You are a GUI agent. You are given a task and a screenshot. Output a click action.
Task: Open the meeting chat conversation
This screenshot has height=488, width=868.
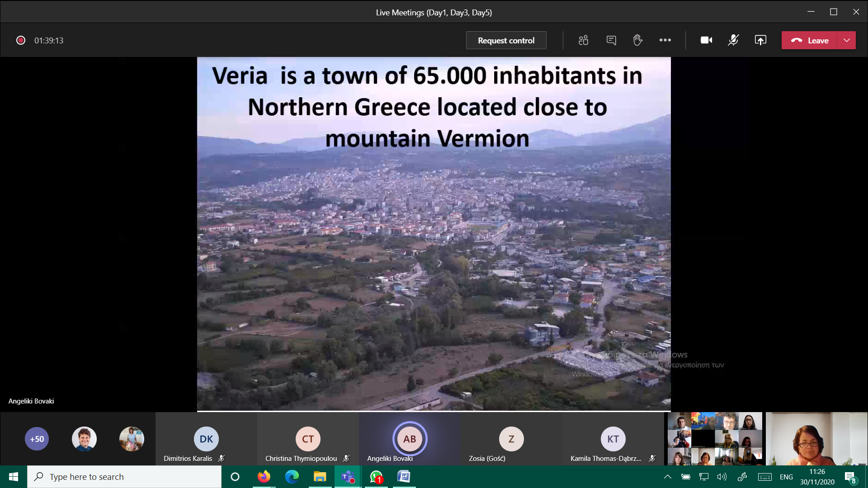tap(611, 40)
